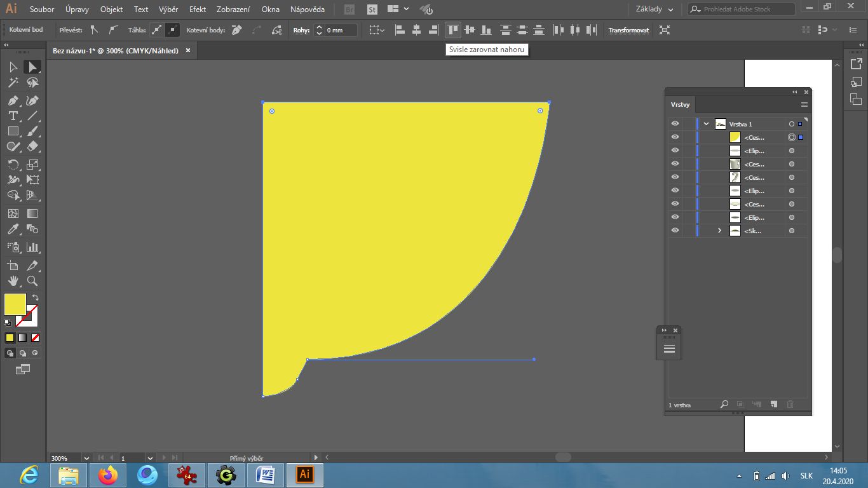
Task: Collapse the Vrstva 1 layer group
Action: 705,123
